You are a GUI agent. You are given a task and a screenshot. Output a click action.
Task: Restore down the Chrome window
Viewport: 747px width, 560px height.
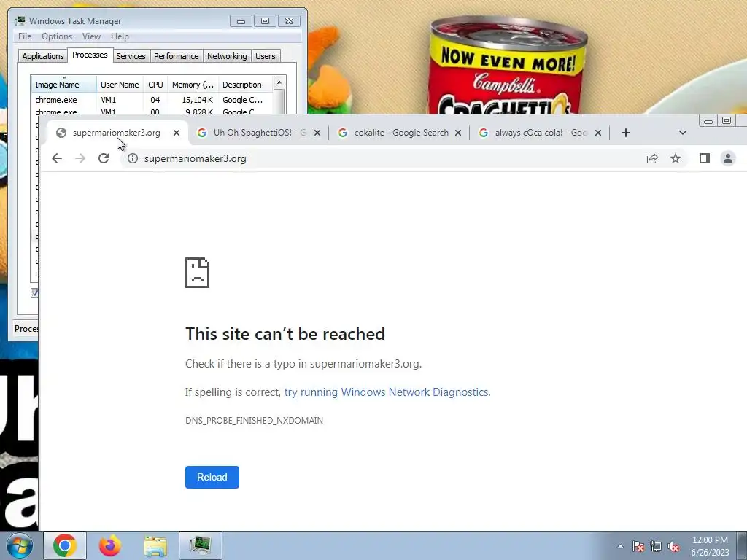coord(726,121)
